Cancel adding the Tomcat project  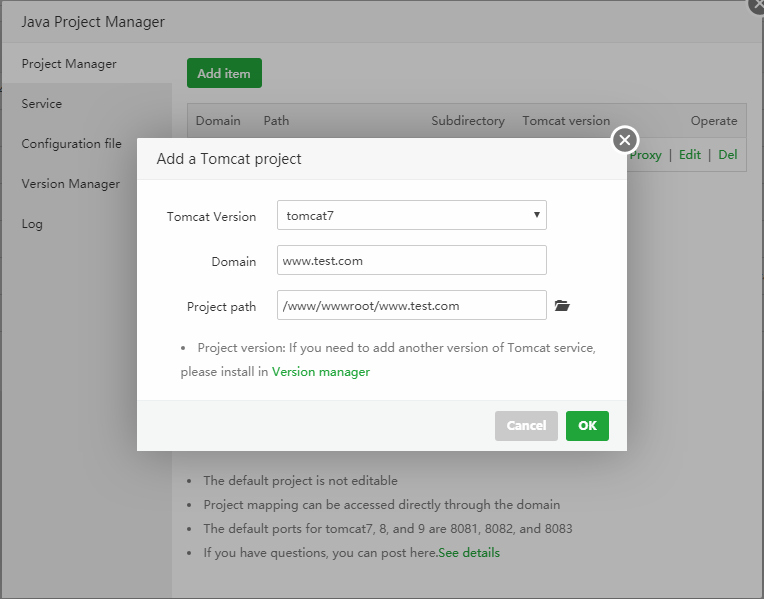click(526, 425)
